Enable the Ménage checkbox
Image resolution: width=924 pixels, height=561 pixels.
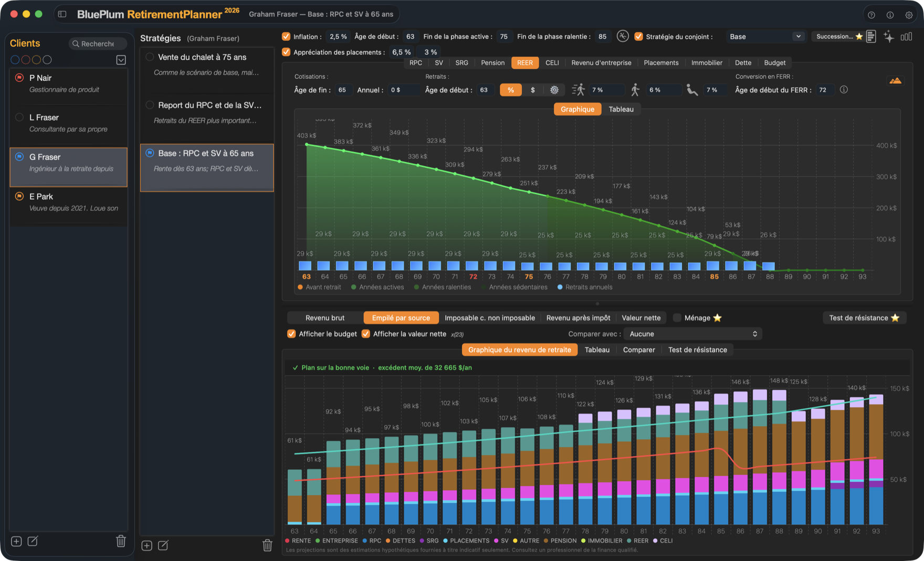pyautogui.click(x=677, y=317)
